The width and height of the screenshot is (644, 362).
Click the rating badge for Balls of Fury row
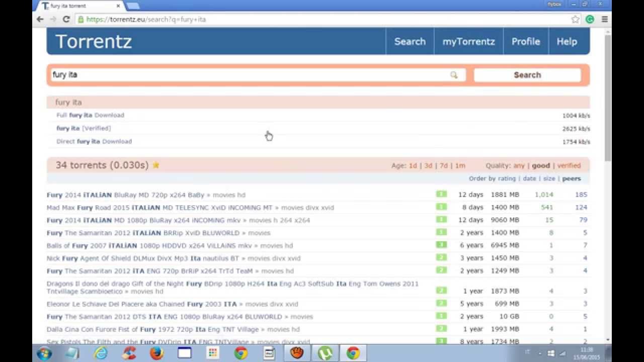click(441, 245)
